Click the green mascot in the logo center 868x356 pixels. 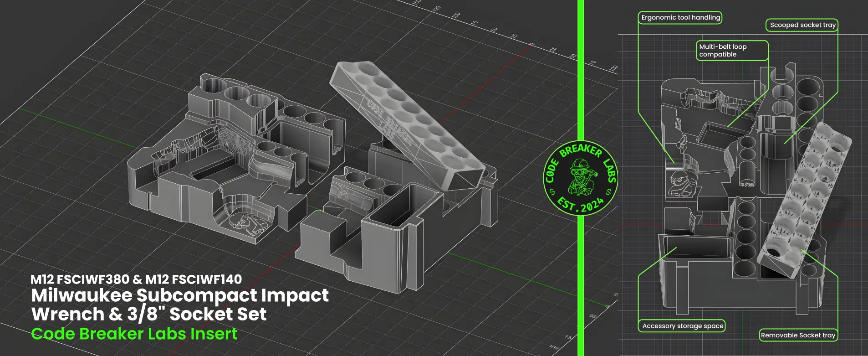point(581,178)
